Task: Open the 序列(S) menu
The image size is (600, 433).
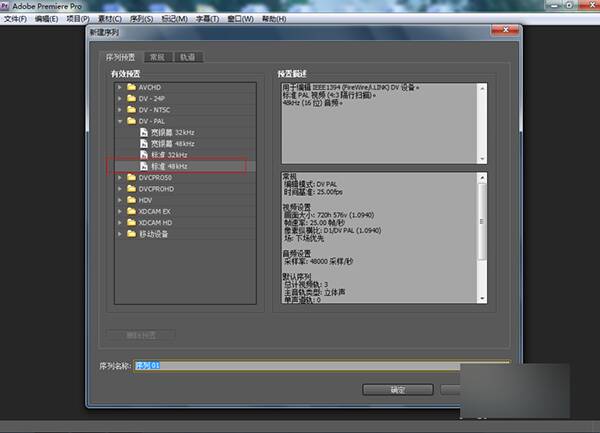Action: click(x=142, y=19)
